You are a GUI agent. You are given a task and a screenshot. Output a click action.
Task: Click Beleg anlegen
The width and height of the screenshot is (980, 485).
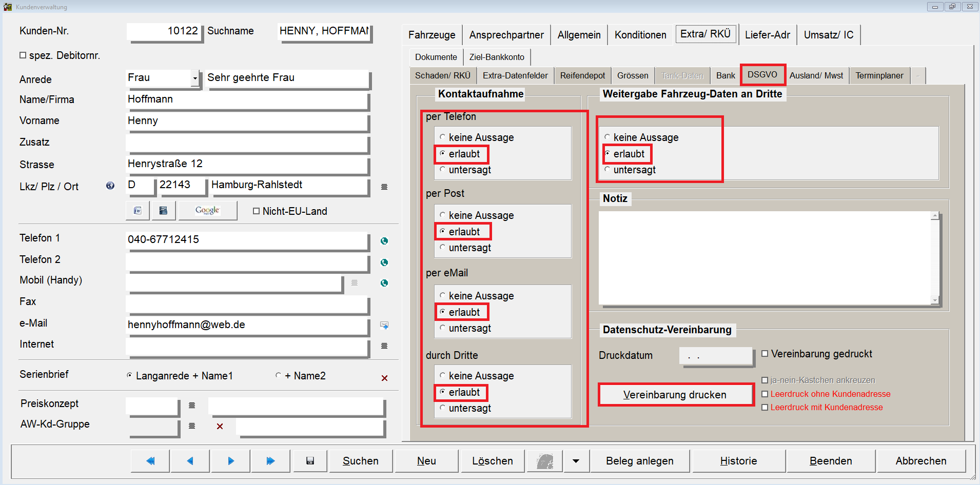pyautogui.click(x=640, y=461)
